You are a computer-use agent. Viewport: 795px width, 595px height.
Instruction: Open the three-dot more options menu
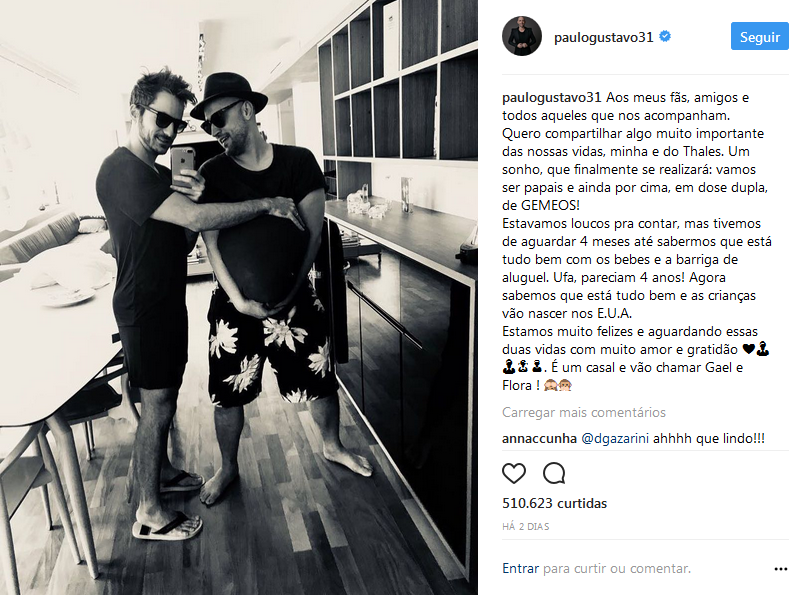tap(781, 569)
